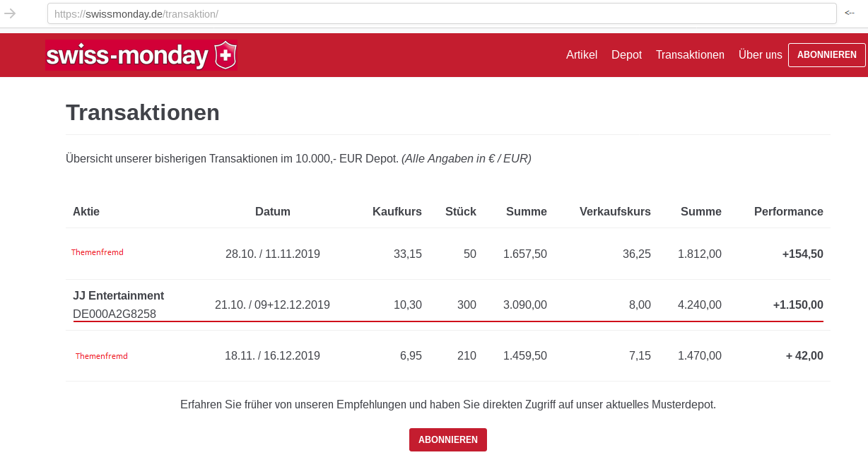
Task: Open the Artikel menu item
Action: click(581, 54)
